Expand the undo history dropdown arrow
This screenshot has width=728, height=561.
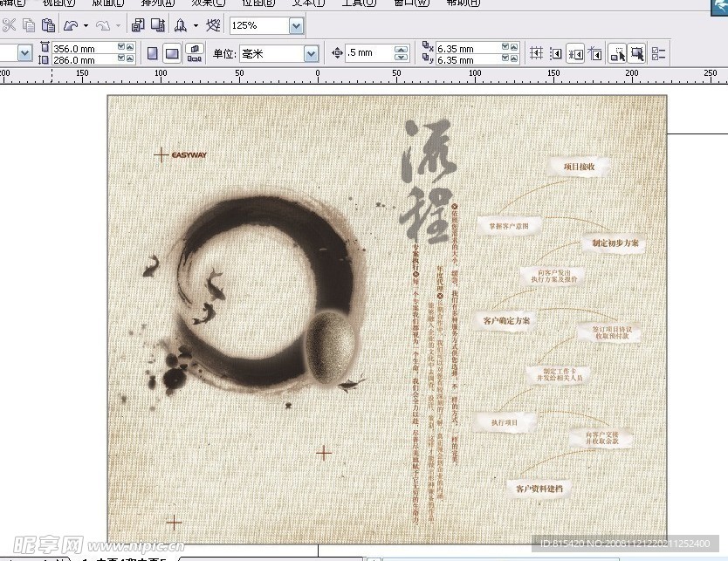pyautogui.click(x=85, y=26)
